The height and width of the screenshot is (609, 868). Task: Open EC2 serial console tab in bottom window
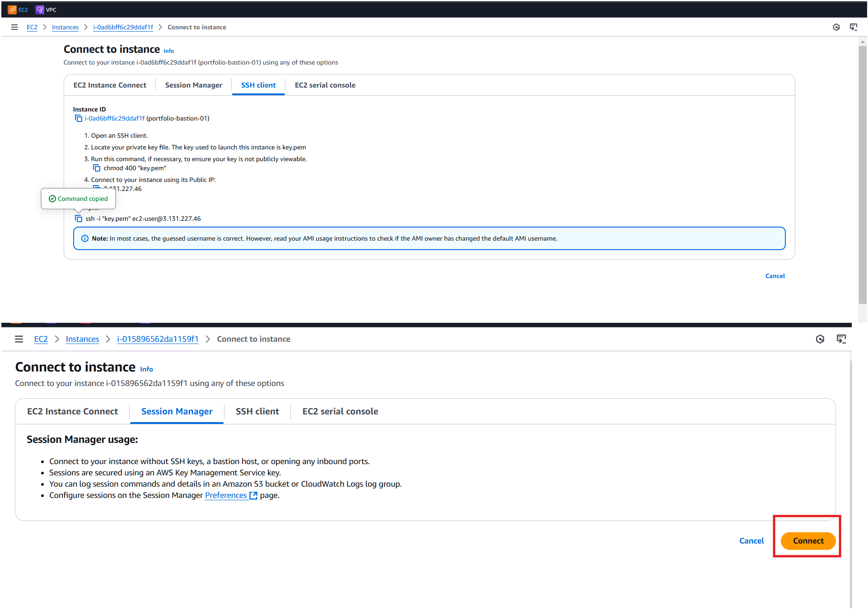pos(341,411)
